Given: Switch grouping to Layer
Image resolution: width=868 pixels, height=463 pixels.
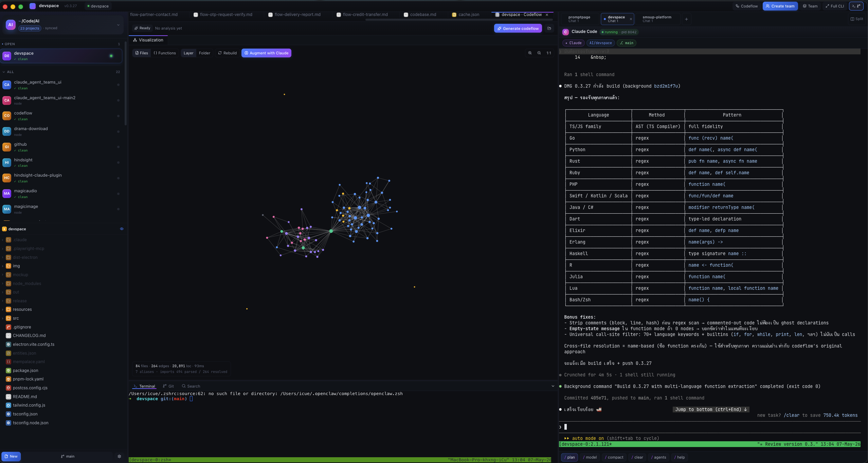Looking at the screenshot, I should 188,53.
